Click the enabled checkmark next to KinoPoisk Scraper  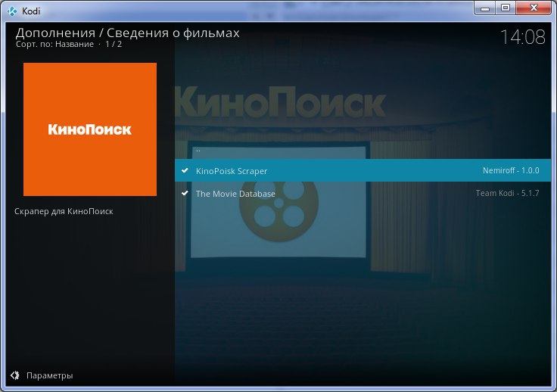coord(185,170)
